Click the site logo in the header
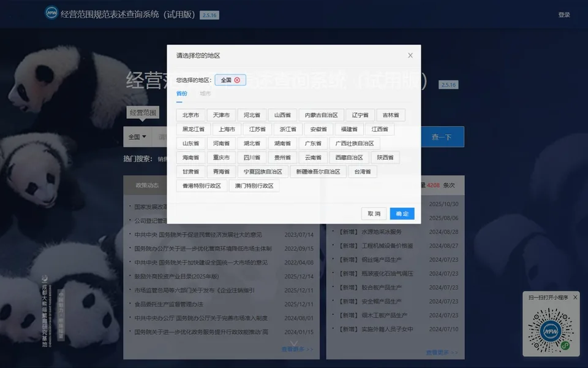This screenshot has width=588, height=368. (51, 13)
